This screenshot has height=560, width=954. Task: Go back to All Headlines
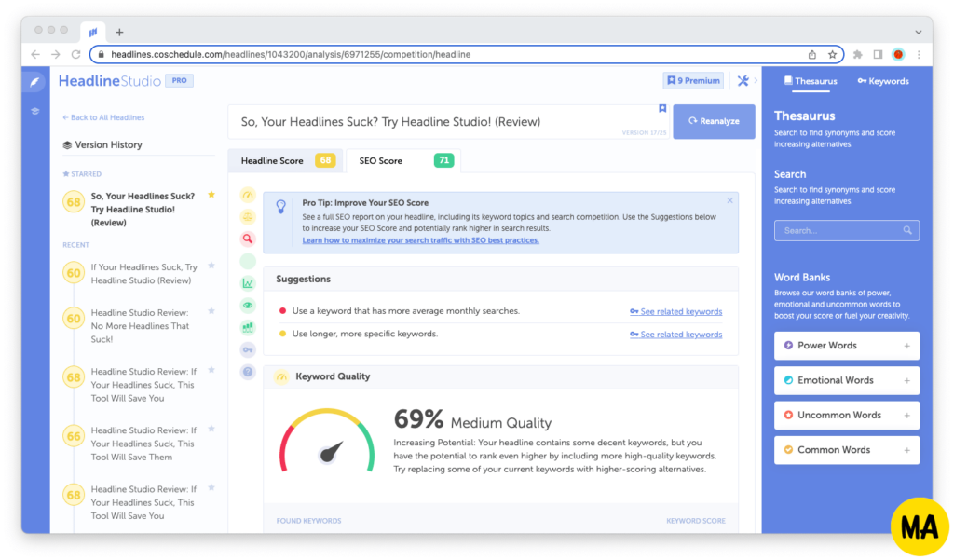[103, 117]
